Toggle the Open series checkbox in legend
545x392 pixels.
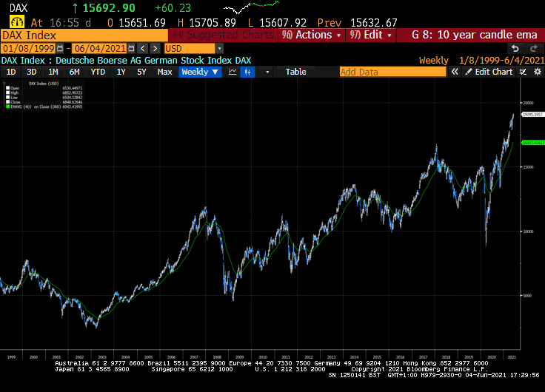pos(7,88)
